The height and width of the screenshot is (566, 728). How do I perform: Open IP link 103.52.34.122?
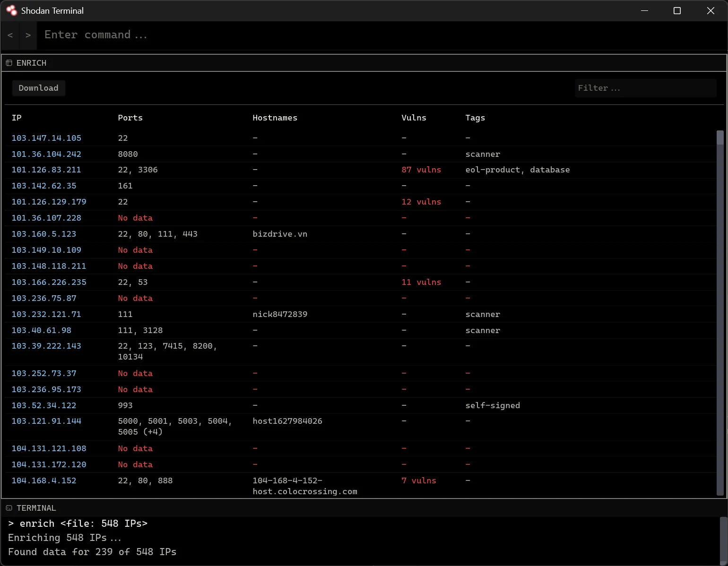44,405
